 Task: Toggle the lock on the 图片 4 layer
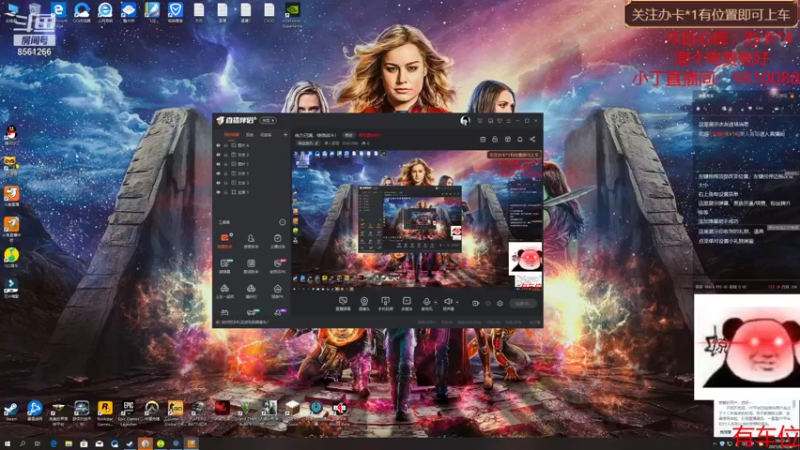226,145
